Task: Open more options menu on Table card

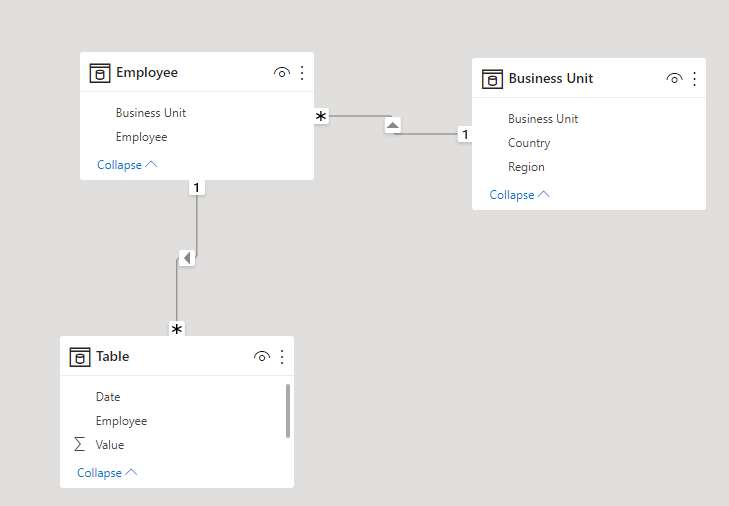Action: [x=282, y=357]
